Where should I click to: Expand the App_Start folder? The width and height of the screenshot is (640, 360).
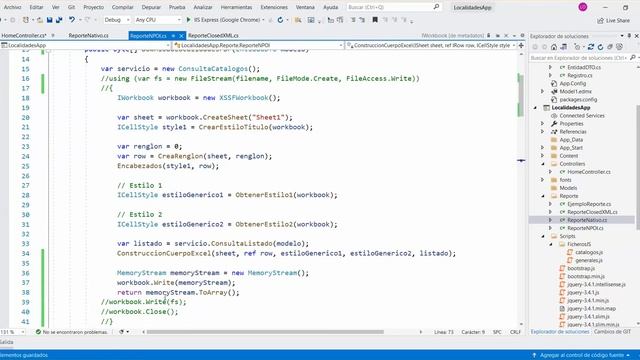point(542,148)
